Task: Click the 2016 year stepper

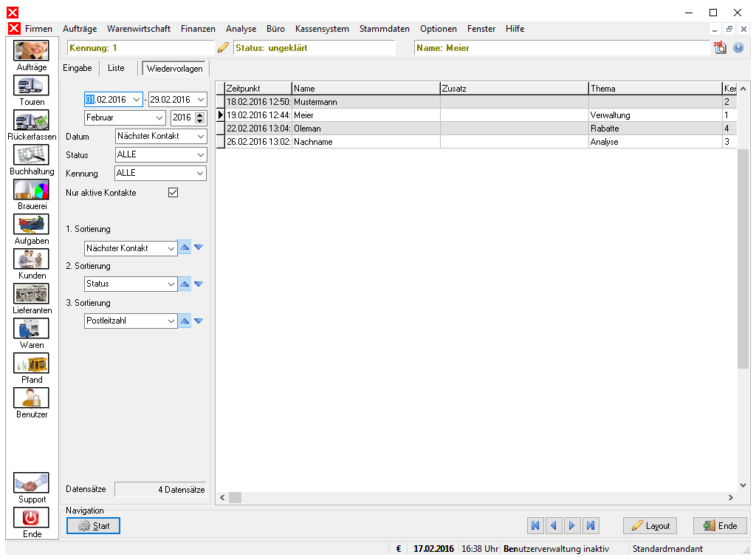Action: pyautogui.click(x=199, y=117)
